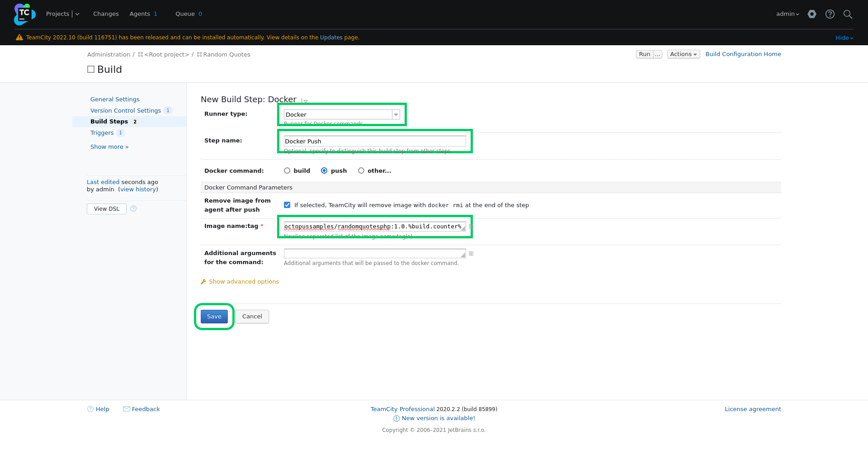Open the Run custom build ... button
The image size is (868, 450).
[x=658, y=54]
